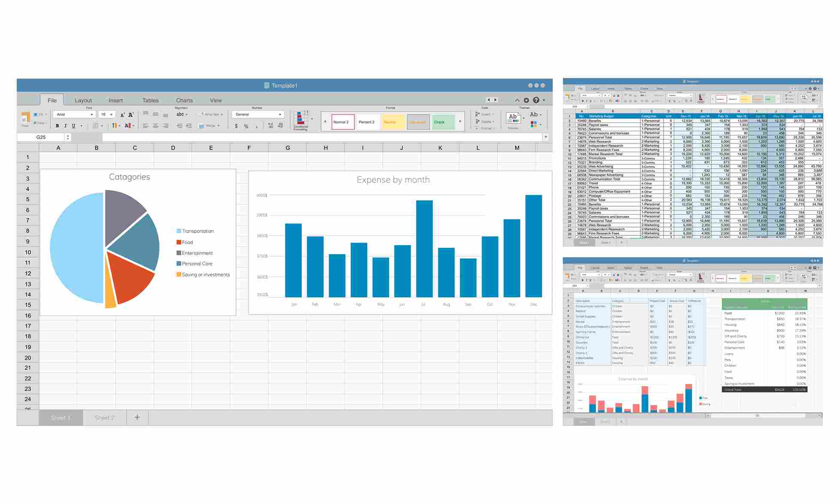840x504 pixels.
Task: Open the font color swatch picker
Action: coord(127,126)
